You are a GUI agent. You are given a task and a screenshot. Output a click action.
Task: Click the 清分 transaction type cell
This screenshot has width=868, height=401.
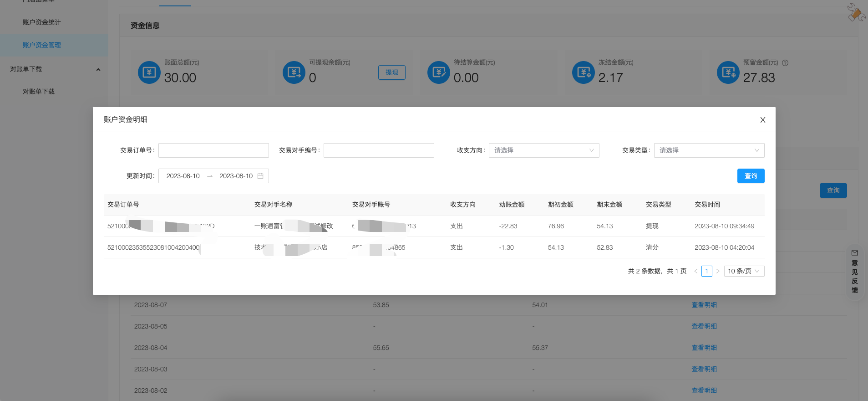point(652,247)
